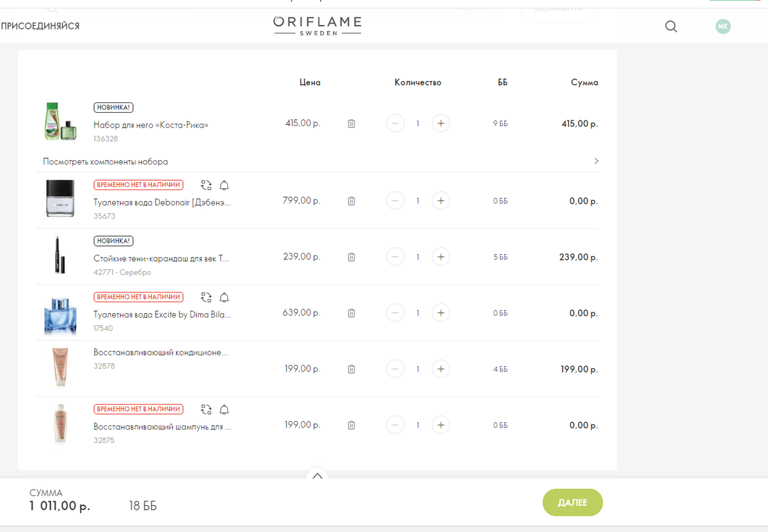Delete Восстанавливающий шампунь with trash icon
768x532 pixels.
[351, 425]
